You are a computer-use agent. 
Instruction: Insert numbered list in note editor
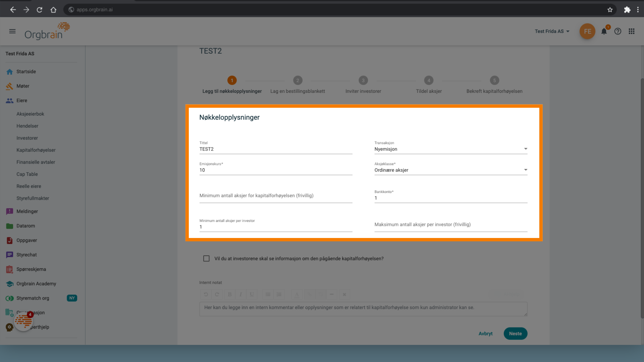pyautogui.click(x=279, y=294)
